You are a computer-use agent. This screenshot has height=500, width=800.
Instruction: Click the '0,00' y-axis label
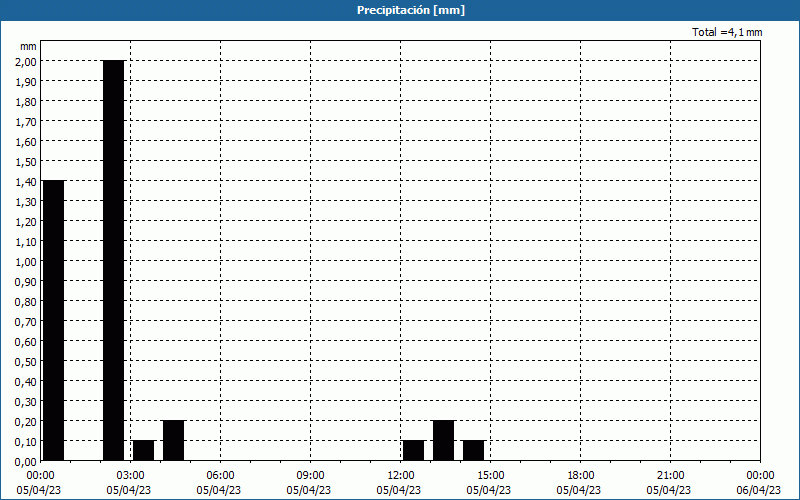[x=26, y=462]
